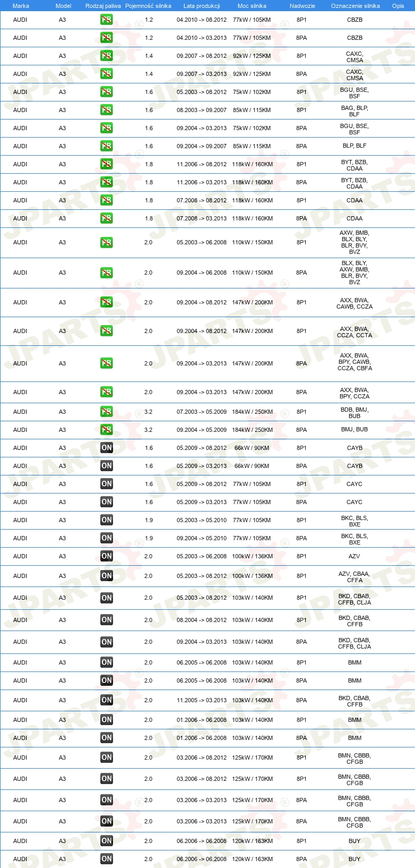Click petrol icon in 3.2 BMJ, BUB 8PA row
Screen dimensions: 415x868
point(106,430)
